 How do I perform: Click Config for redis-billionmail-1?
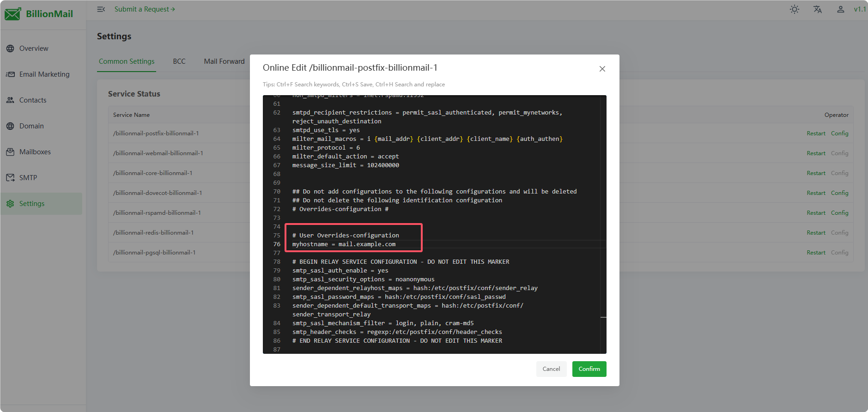click(839, 233)
